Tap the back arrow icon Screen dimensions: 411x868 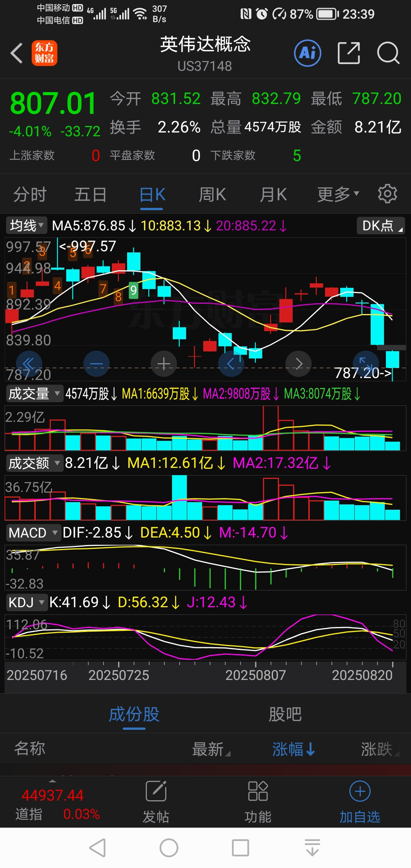pos(17,53)
